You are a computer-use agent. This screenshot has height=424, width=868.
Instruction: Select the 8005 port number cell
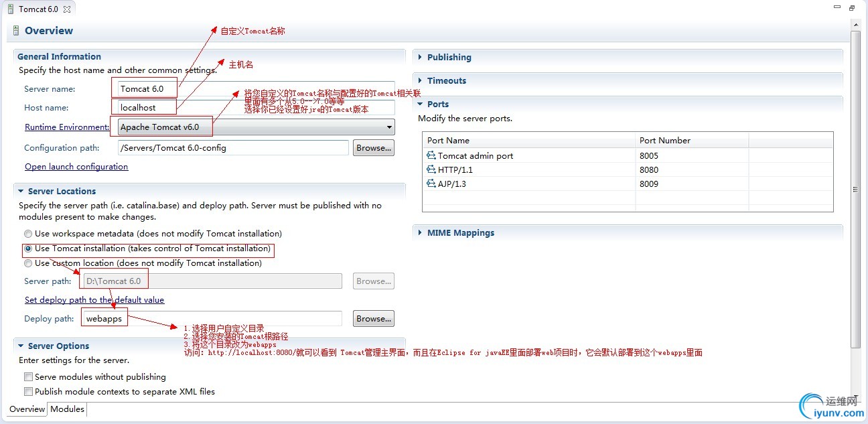[x=692, y=155]
